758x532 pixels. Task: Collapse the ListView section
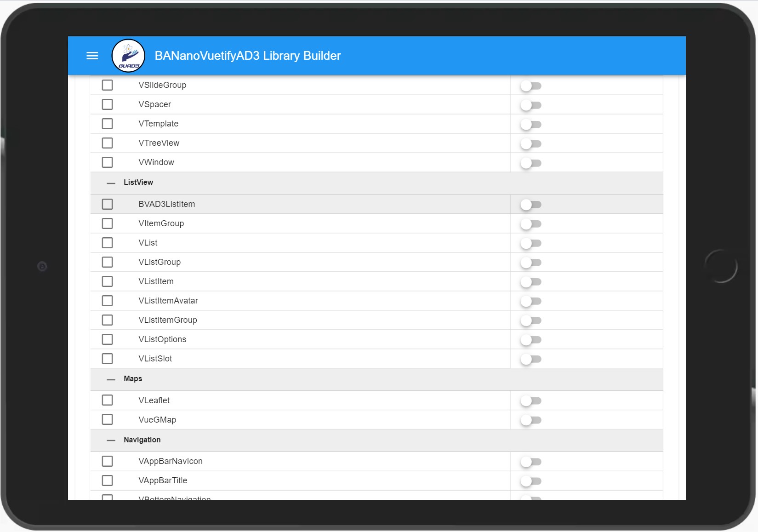(110, 183)
